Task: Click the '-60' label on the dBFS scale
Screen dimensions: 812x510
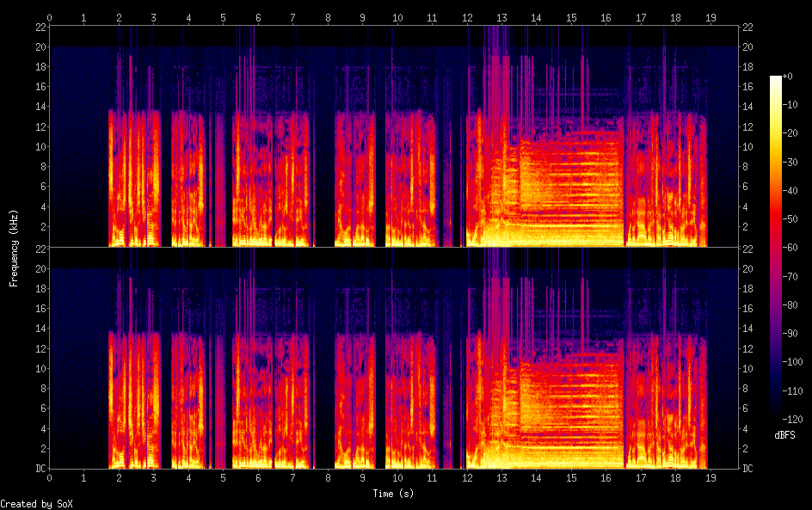Action: 790,248
